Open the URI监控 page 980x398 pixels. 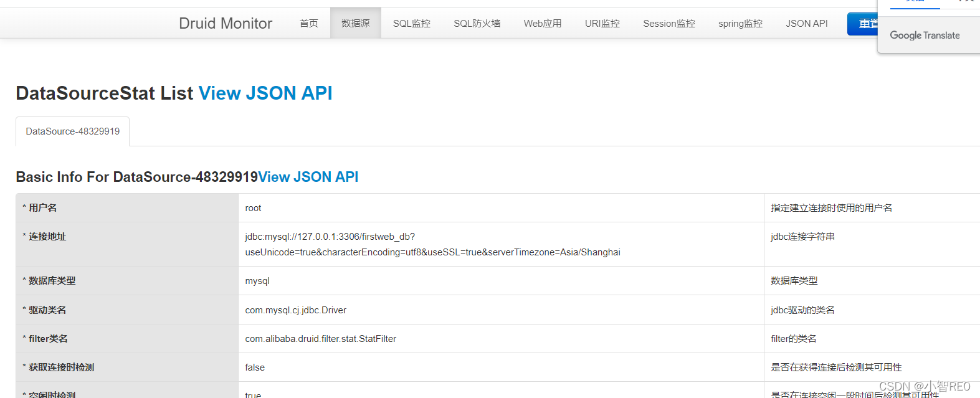(x=602, y=23)
